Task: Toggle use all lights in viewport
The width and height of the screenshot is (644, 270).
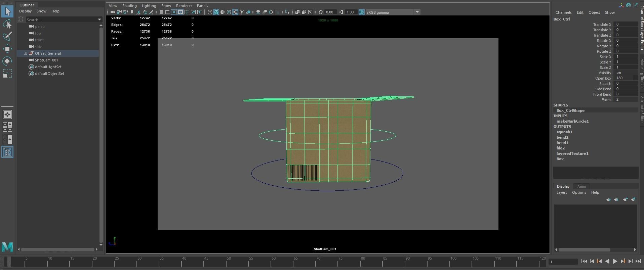Action: (242, 12)
